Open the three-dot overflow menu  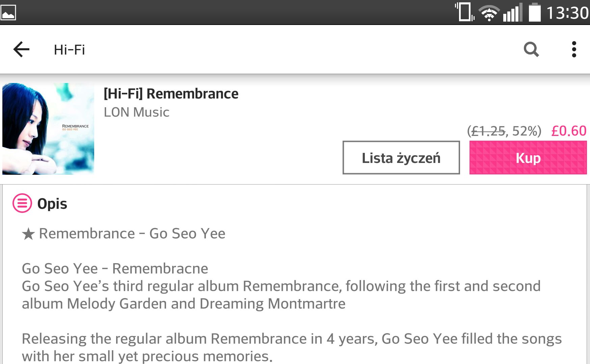(x=574, y=50)
